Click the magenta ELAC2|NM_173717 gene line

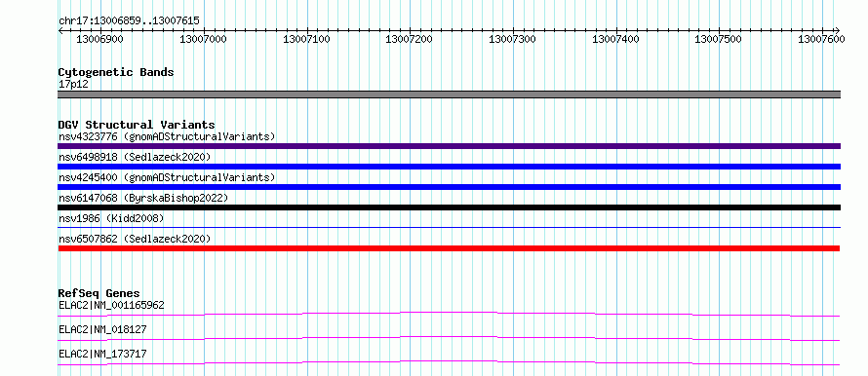pyautogui.click(x=449, y=362)
